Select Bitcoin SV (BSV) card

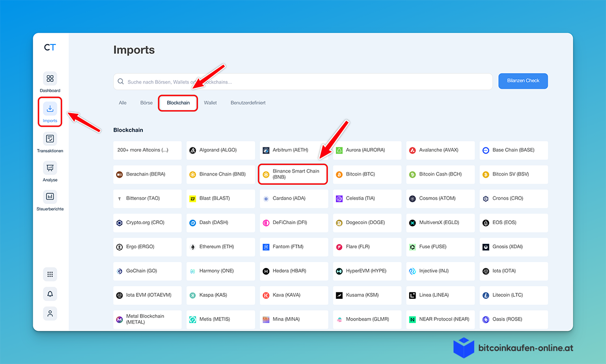click(514, 174)
